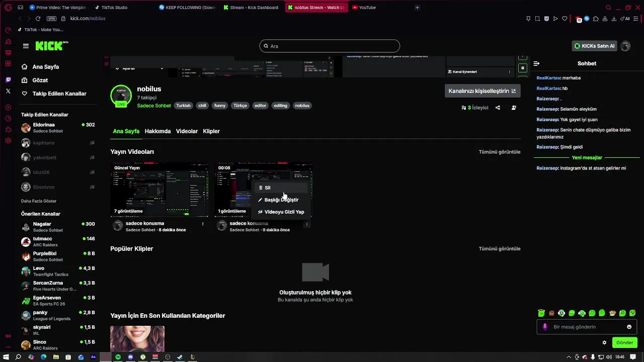Click Tümünü görüntüle for Yayın Videoları
This screenshot has width=644, height=362.
[499, 152]
